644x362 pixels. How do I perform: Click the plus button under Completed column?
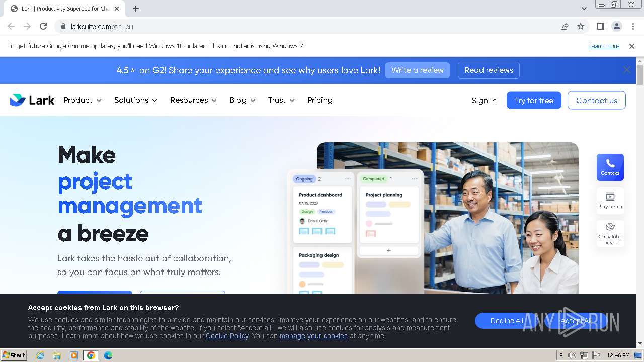pyautogui.click(x=389, y=250)
